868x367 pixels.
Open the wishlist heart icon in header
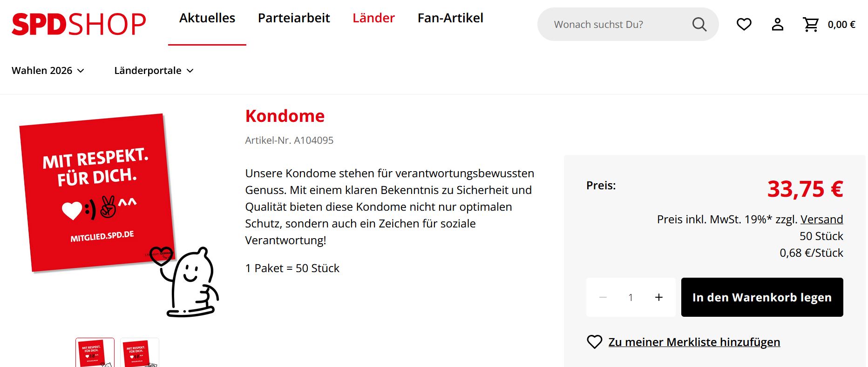pos(744,24)
